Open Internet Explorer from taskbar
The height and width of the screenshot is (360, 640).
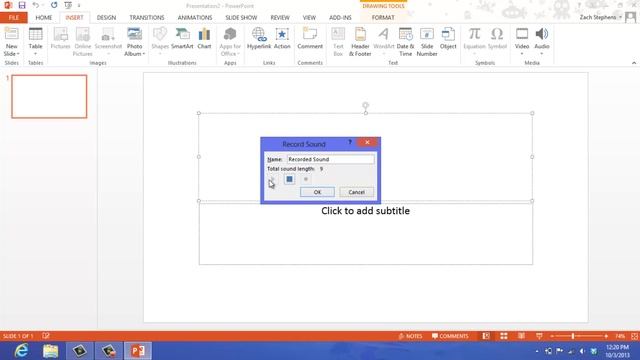(x=21, y=351)
